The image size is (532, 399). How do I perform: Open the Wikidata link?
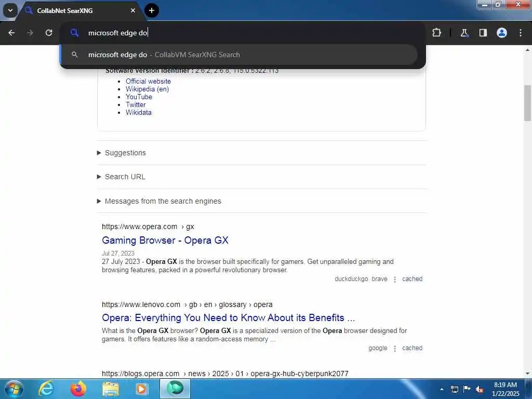(138, 113)
